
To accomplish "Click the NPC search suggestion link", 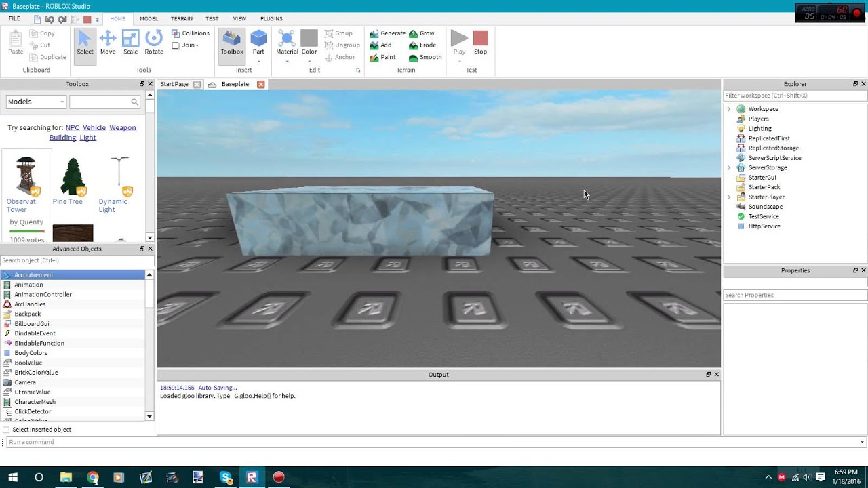I will pos(72,128).
